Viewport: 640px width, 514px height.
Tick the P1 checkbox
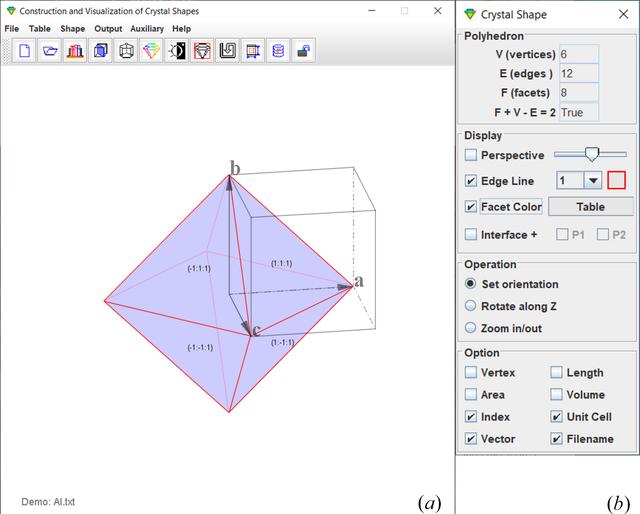562,235
